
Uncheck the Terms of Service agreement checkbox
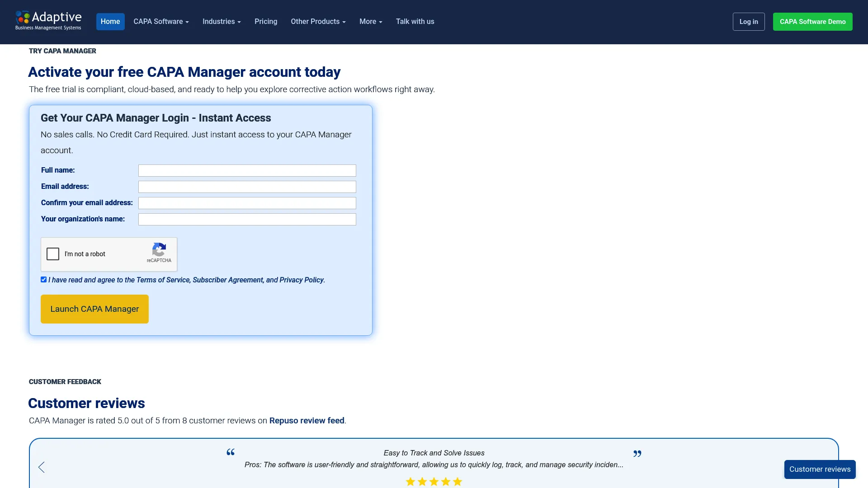point(43,280)
